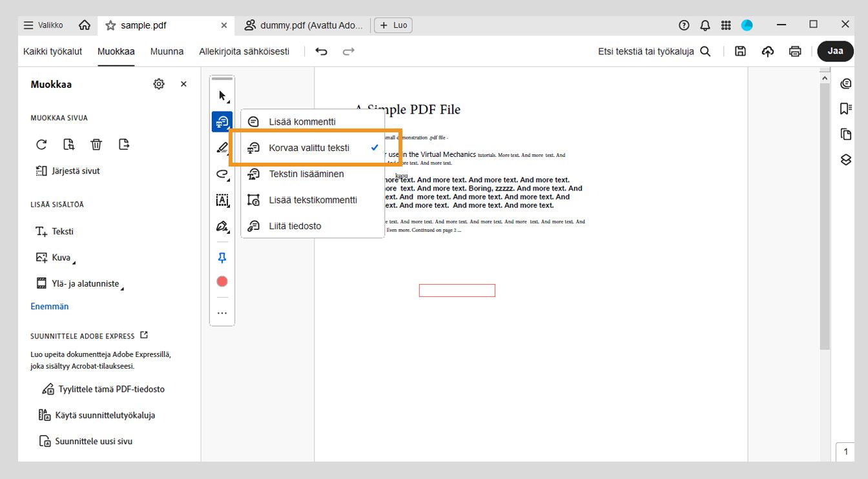
Task: Click the vertical document scrollbar
Action: point(825,216)
